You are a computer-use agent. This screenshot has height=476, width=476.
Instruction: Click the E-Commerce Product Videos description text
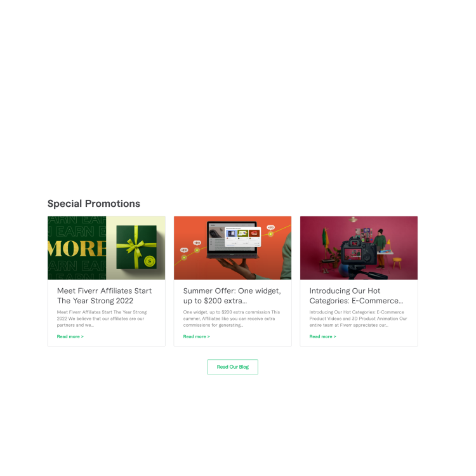coord(358,319)
